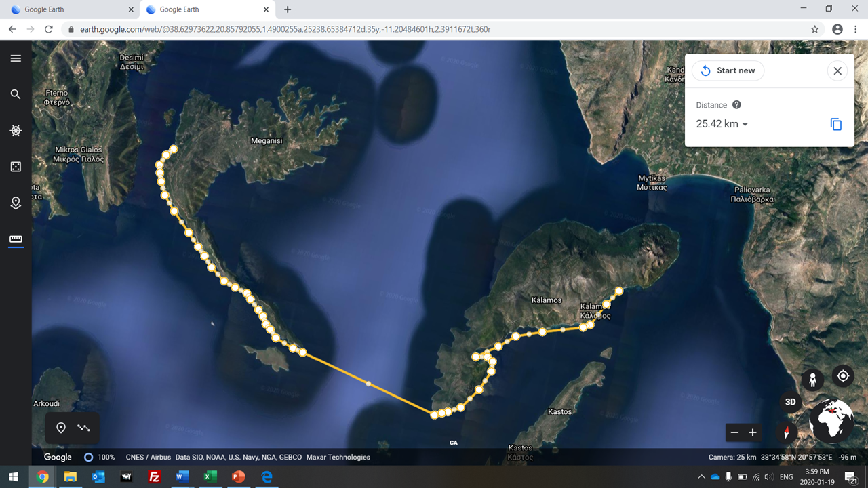Zoom out with the minus button
Screen dimensions: 868x488
tap(734, 432)
